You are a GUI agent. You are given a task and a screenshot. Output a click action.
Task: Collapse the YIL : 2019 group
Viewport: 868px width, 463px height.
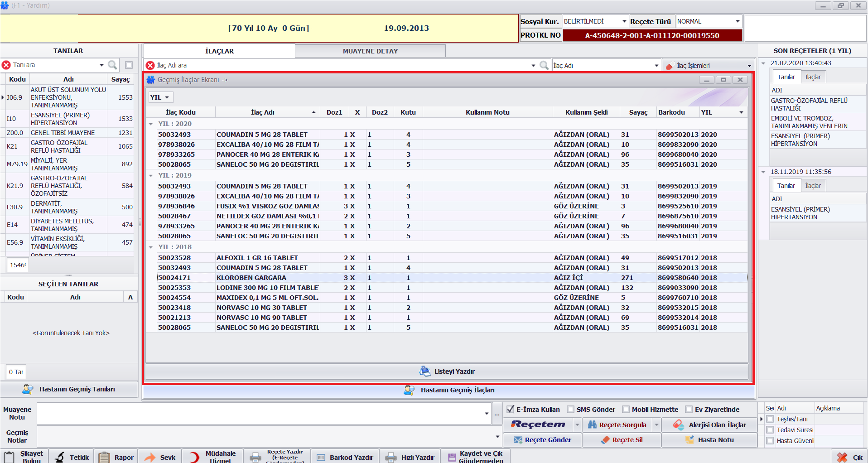[x=151, y=175]
